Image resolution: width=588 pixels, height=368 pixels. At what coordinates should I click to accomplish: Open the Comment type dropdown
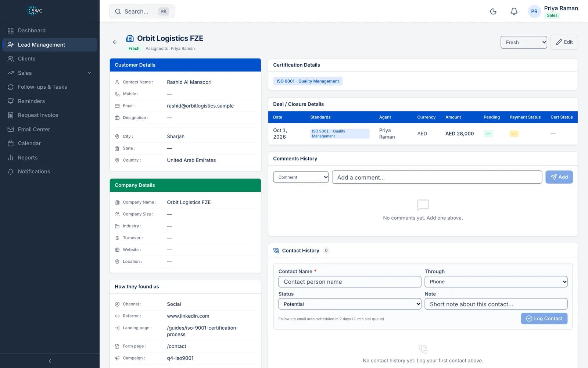[x=301, y=177]
